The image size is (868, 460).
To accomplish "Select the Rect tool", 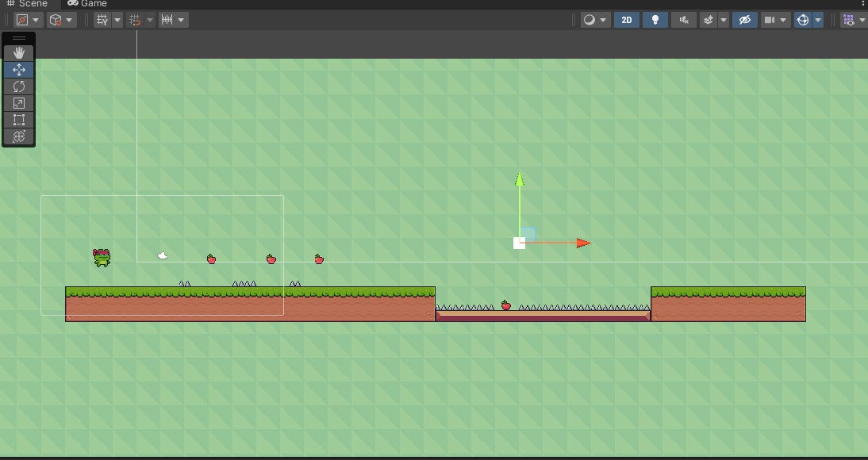I will pos(19,120).
